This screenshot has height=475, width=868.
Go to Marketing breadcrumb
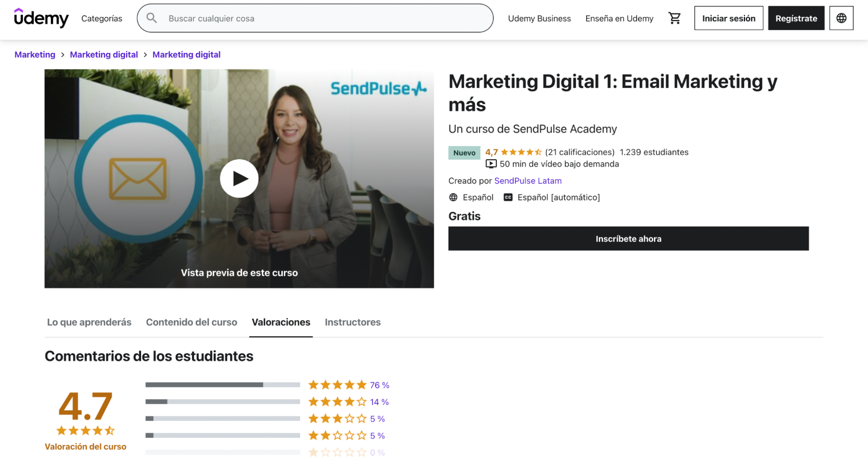pyautogui.click(x=35, y=55)
